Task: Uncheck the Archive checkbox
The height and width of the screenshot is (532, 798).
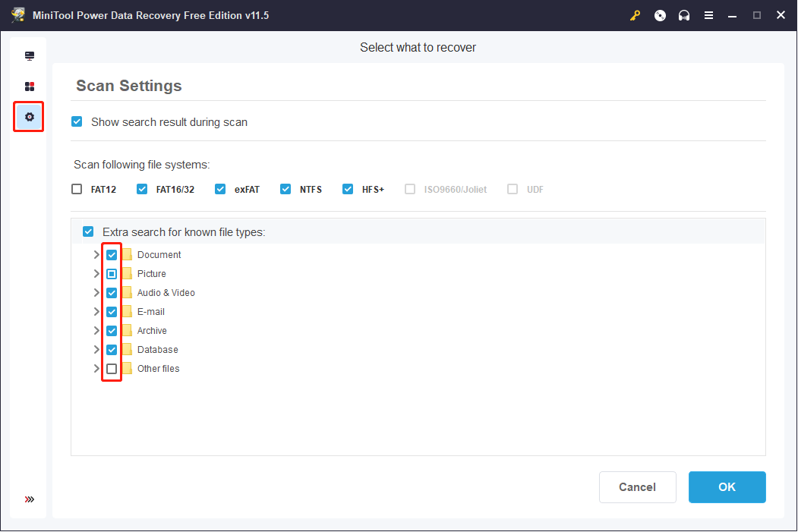Action: pos(112,331)
